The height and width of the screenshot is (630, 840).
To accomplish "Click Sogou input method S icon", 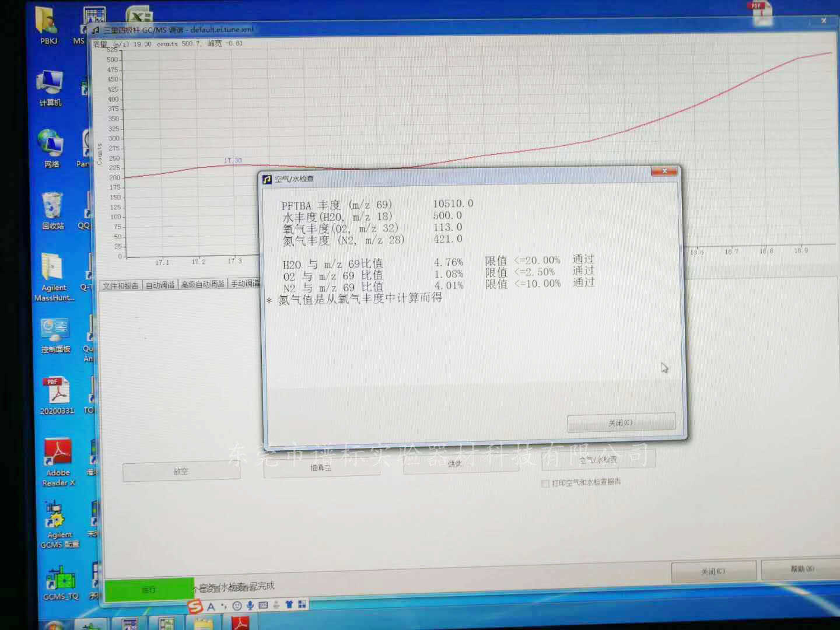I will 195,607.
